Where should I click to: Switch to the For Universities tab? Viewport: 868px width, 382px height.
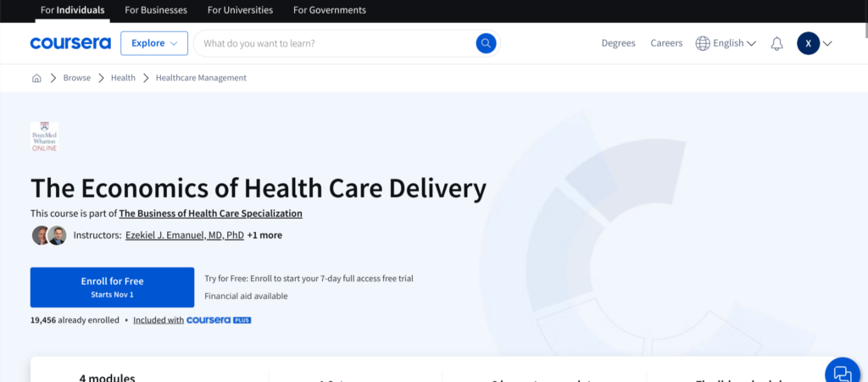(240, 10)
